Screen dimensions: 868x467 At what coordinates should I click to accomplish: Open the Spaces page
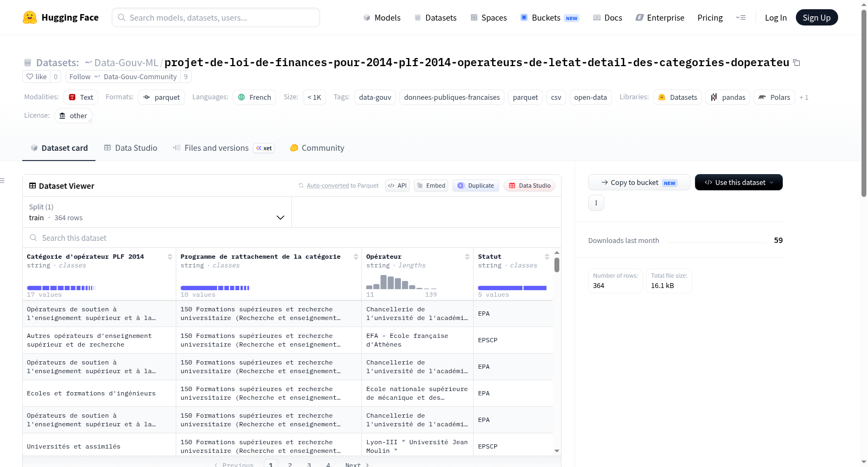(488, 17)
